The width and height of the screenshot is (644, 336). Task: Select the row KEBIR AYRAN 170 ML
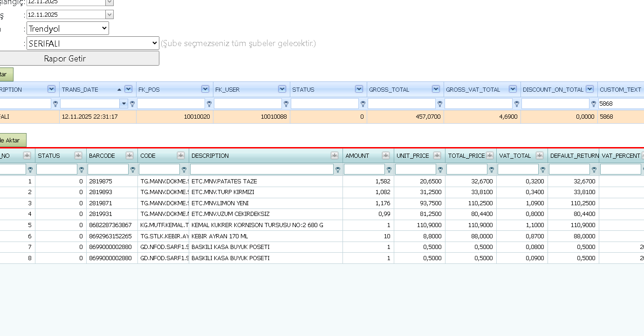click(x=322, y=236)
